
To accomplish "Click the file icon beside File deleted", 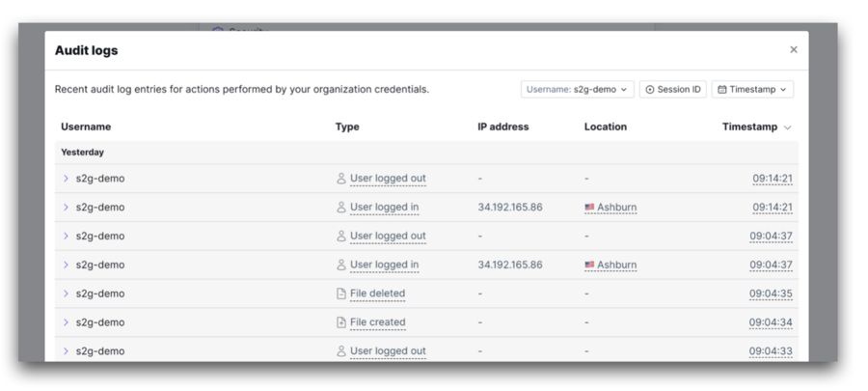I will [341, 293].
